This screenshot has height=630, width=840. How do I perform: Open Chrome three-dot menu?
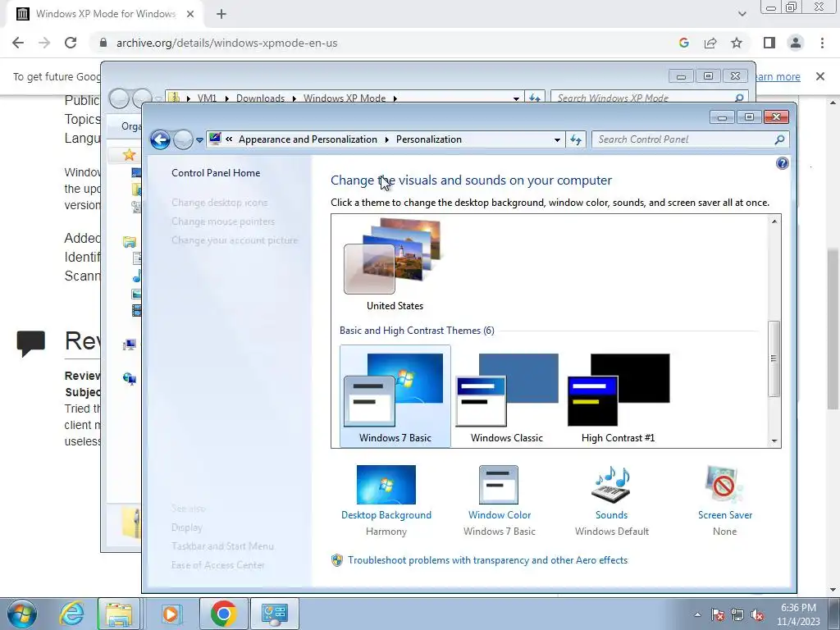click(822, 43)
